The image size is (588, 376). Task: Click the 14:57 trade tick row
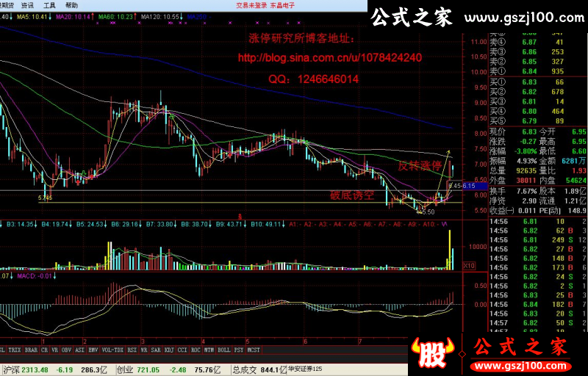(538, 323)
